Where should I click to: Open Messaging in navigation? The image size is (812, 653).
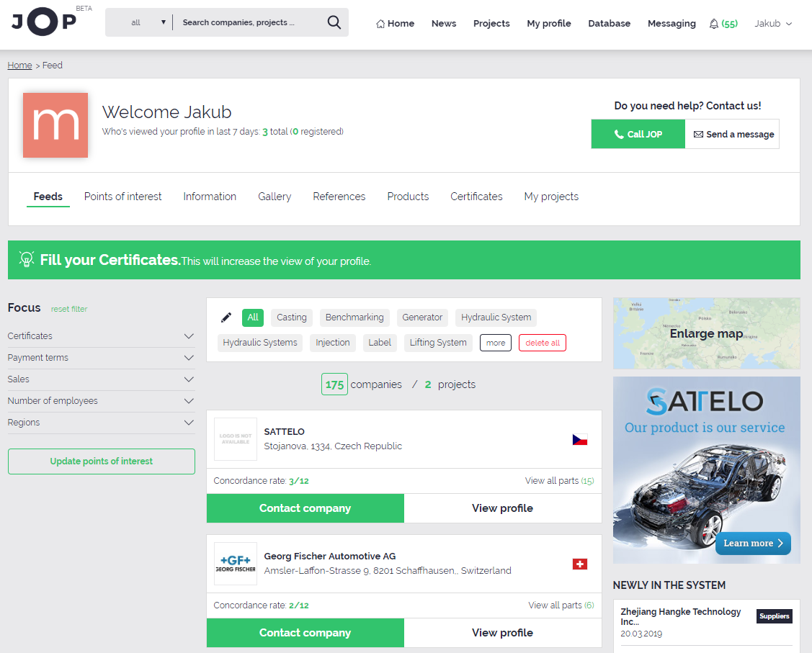(672, 24)
